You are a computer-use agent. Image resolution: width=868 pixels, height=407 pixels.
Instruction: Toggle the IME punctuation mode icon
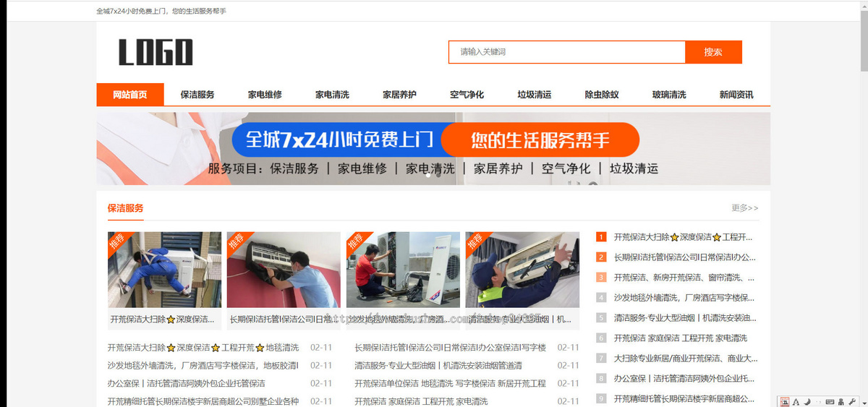click(817, 402)
